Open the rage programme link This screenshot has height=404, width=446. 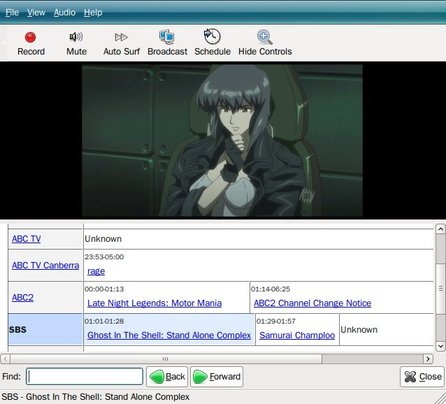[x=96, y=271]
